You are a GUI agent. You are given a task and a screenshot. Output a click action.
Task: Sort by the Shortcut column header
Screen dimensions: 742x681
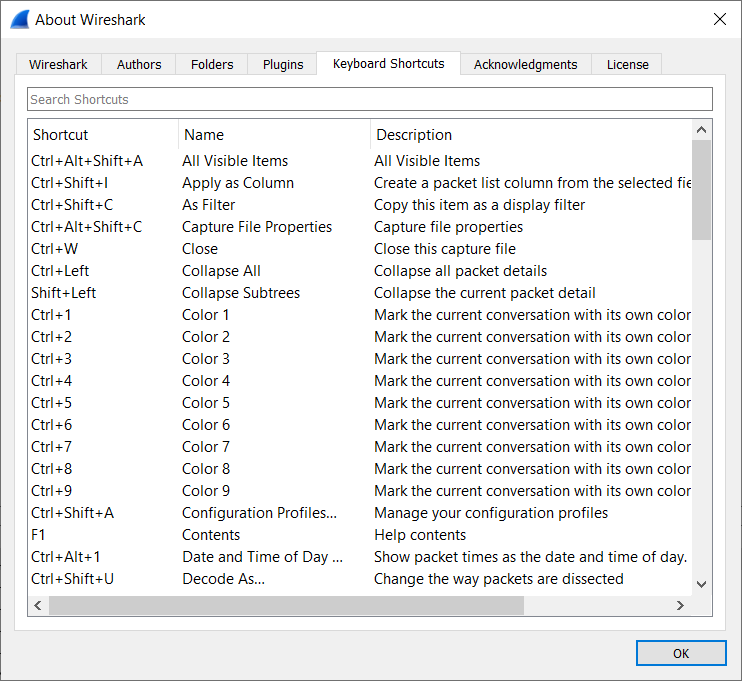click(103, 135)
